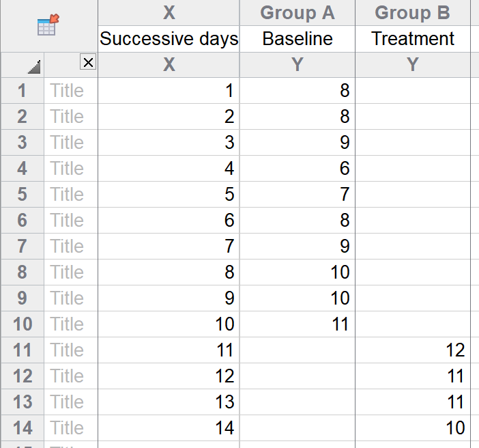Select row 10 header number
Image resolution: width=479 pixels, height=448 pixels.
tap(23, 324)
